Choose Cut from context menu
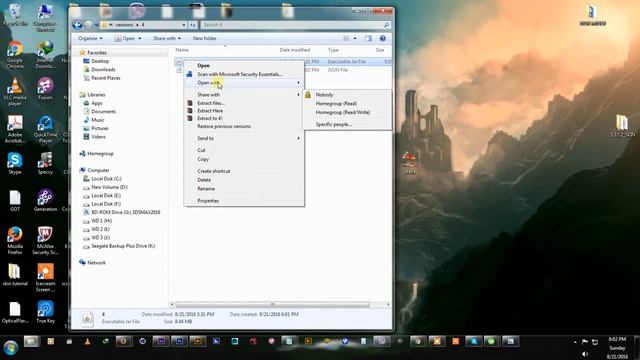The height and width of the screenshot is (360, 640). [201, 150]
